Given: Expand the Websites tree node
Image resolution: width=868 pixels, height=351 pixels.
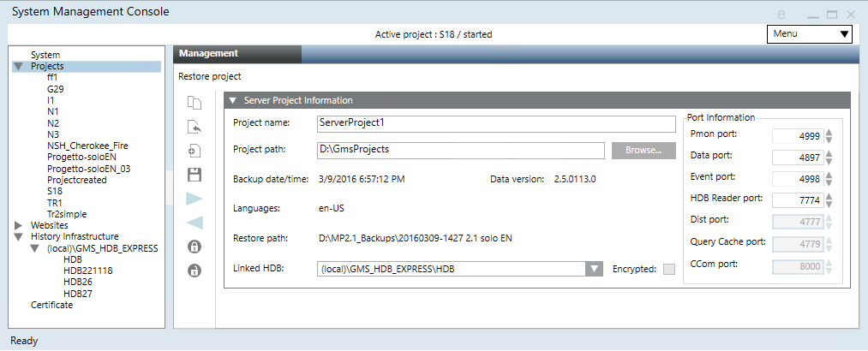Looking at the screenshot, I should [18, 226].
